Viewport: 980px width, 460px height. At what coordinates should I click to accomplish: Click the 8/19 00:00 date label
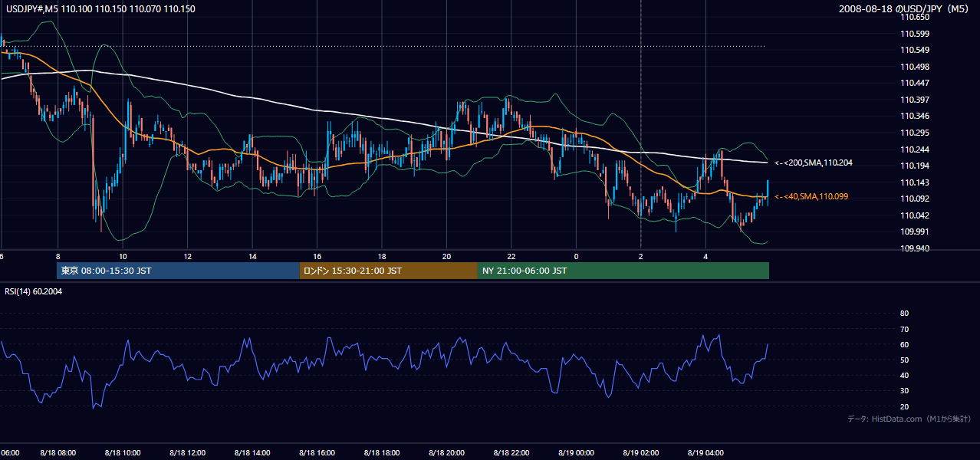[576, 453]
